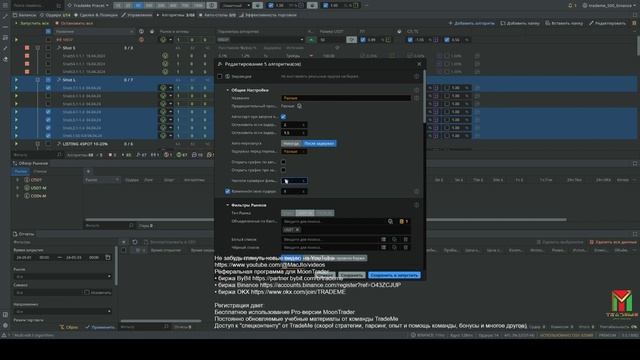Close the Редактирование 5 алгоритма(ов) dialog
640x360 pixels.
(x=419, y=64)
